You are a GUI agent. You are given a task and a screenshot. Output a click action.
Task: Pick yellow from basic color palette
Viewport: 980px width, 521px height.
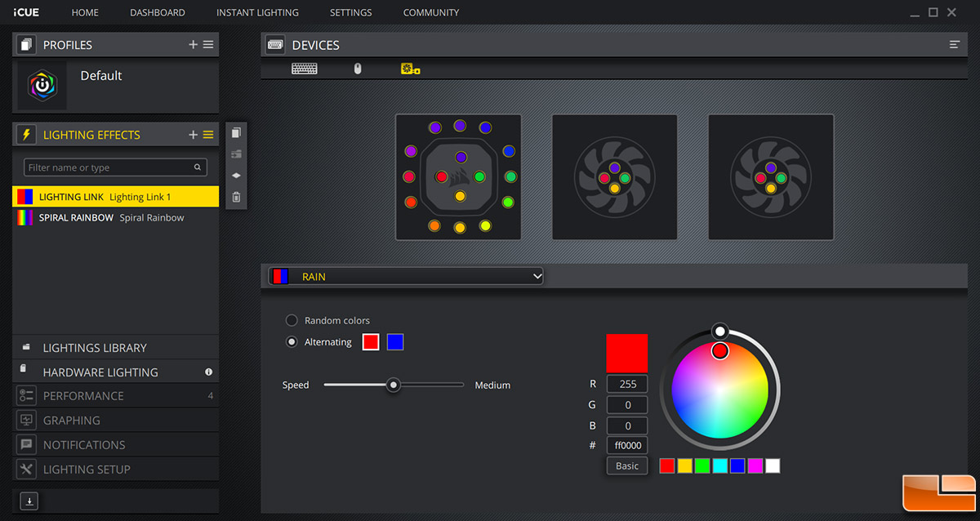[x=685, y=465]
